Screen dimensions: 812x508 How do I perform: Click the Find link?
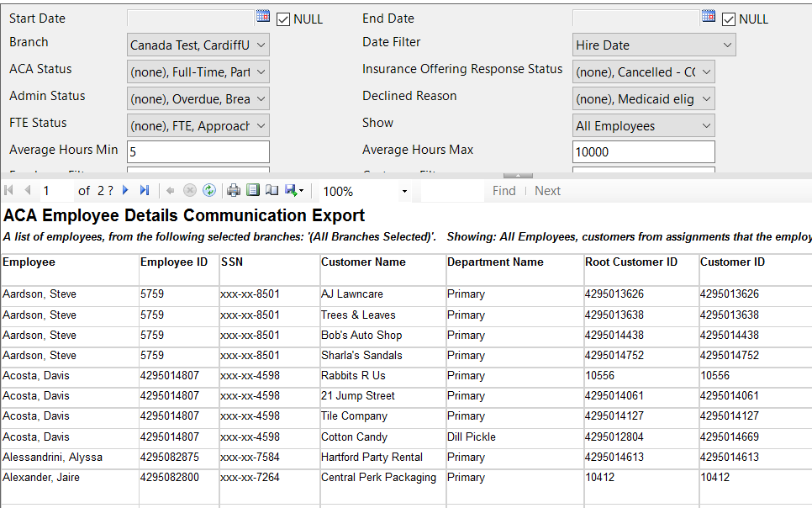504,191
